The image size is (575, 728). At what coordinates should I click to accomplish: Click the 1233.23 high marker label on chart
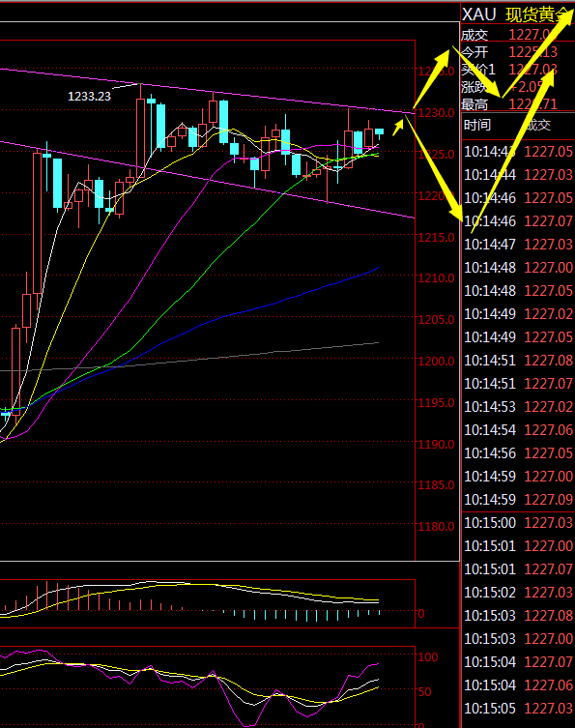pos(89,97)
